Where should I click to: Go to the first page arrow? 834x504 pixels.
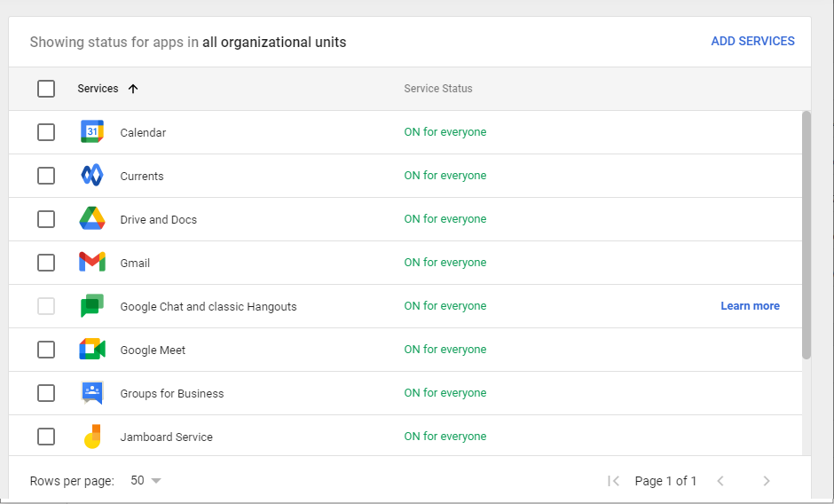point(613,481)
